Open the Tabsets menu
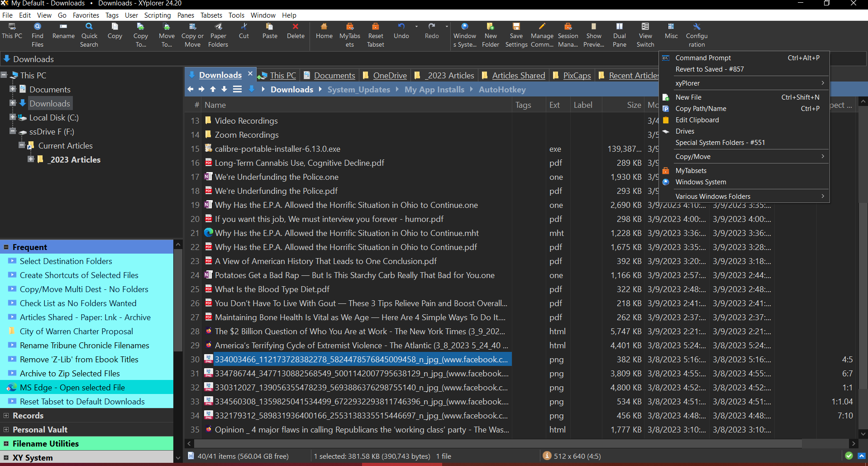868x466 pixels. click(x=211, y=15)
